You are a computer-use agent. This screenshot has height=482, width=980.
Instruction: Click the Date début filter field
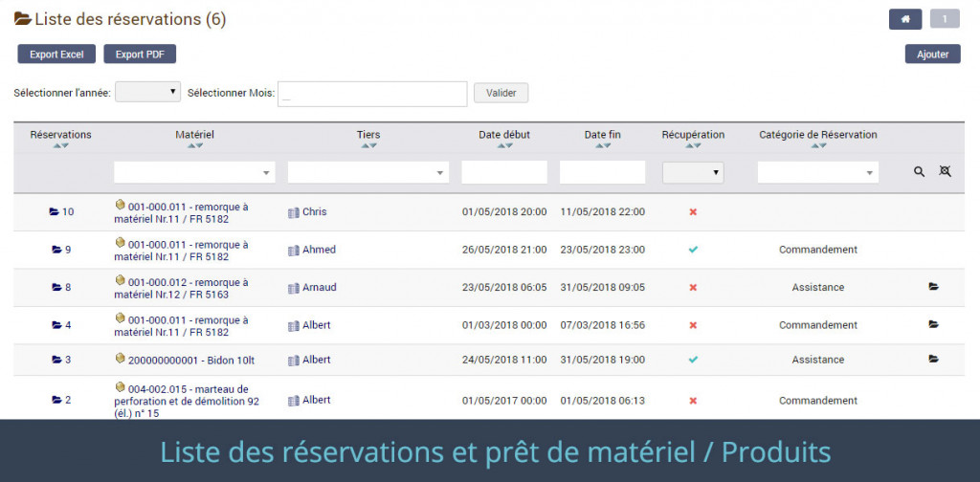(x=504, y=172)
